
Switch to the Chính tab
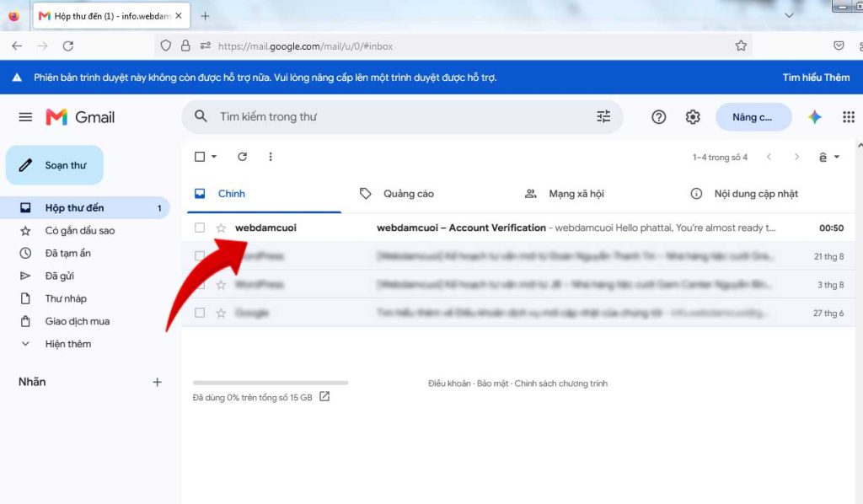pos(264,194)
